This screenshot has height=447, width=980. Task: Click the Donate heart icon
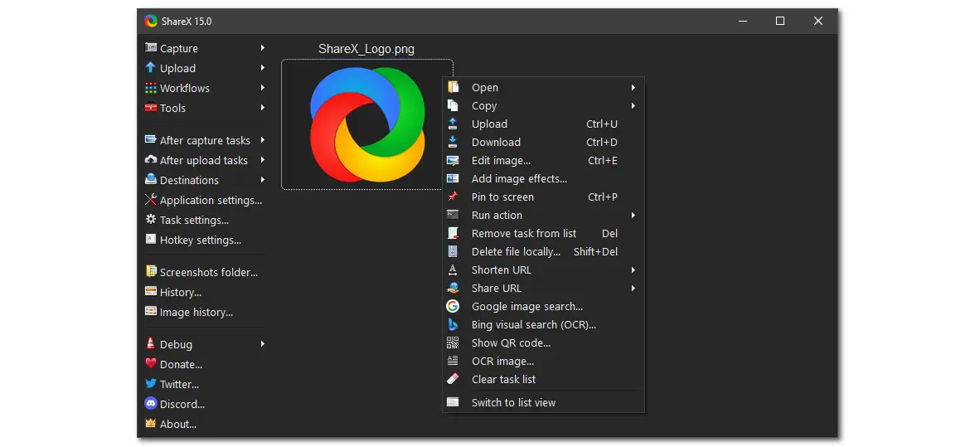151,364
